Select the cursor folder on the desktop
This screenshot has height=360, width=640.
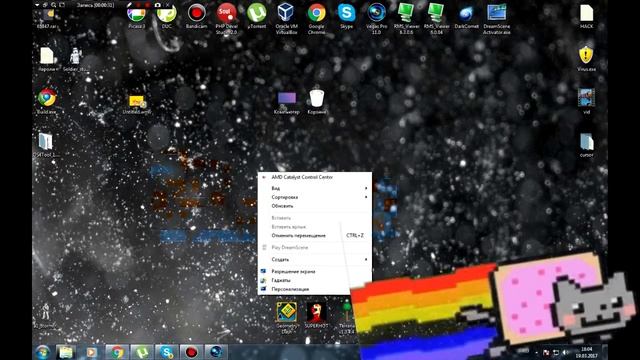[587, 145]
